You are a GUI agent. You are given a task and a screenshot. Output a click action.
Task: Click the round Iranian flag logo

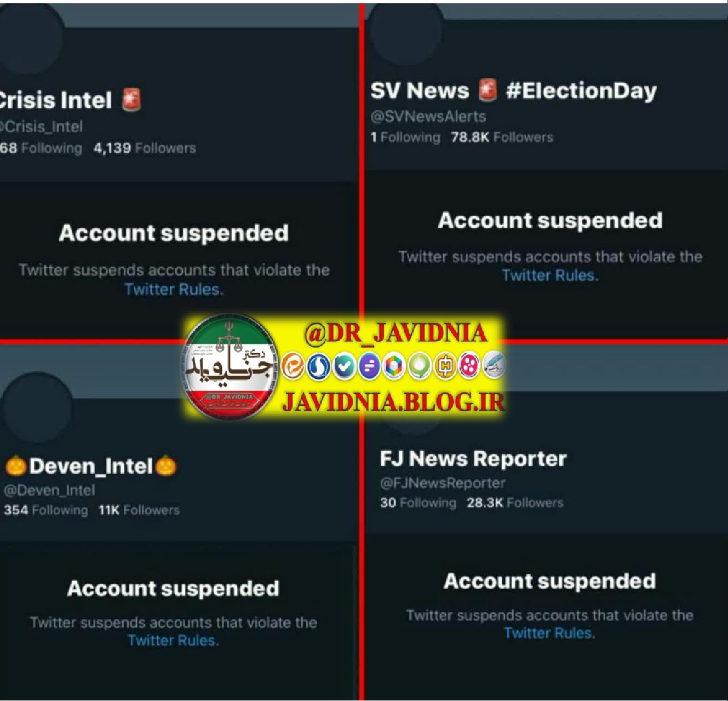coord(230,367)
